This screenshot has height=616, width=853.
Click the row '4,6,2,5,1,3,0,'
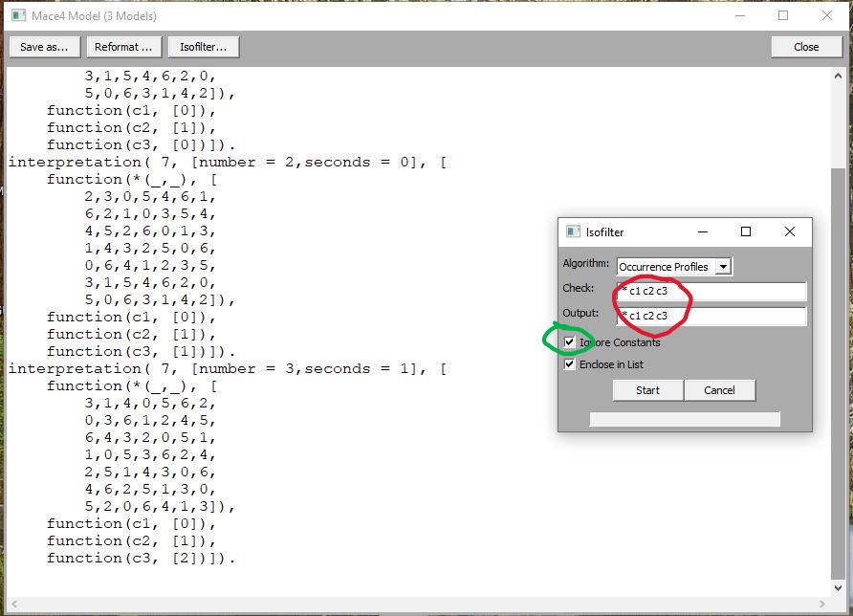(x=150, y=489)
